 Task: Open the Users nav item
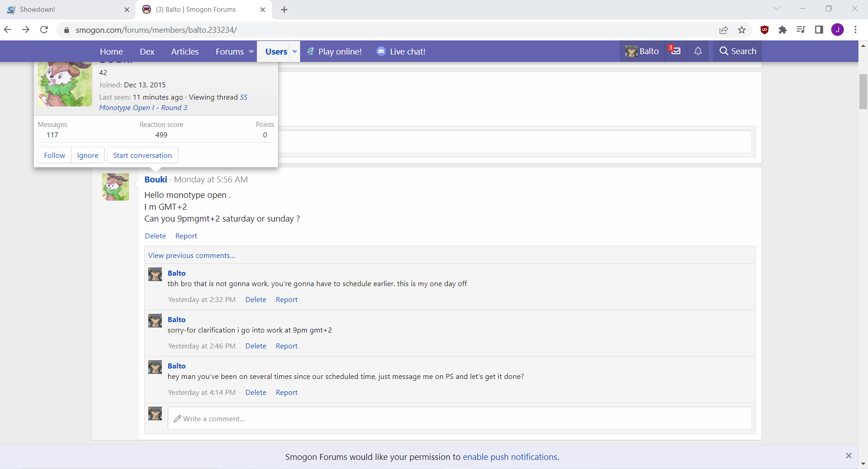pos(276,52)
